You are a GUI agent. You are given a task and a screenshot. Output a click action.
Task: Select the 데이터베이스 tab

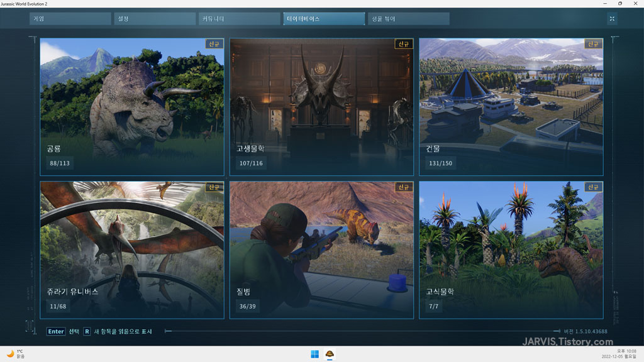324,18
